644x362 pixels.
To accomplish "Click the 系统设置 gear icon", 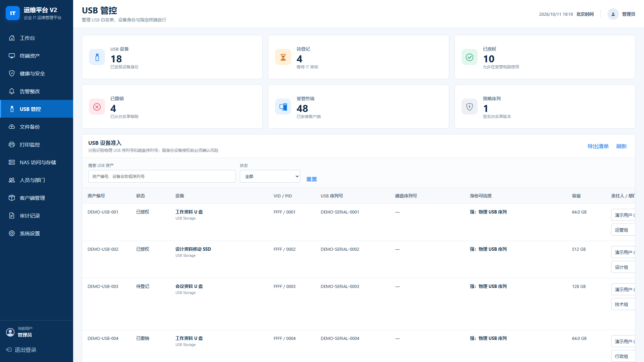I will [x=12, y=233].
